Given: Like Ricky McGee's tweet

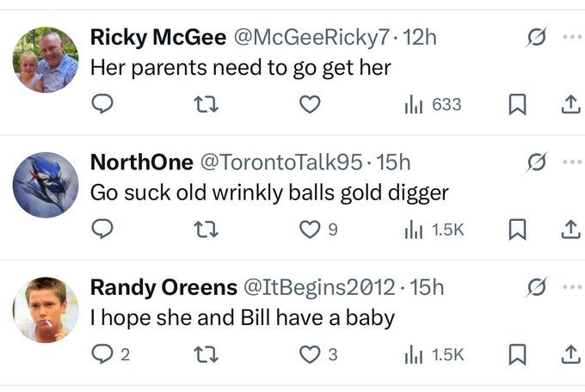Looking at the screenshot, I should coord(310,105).
